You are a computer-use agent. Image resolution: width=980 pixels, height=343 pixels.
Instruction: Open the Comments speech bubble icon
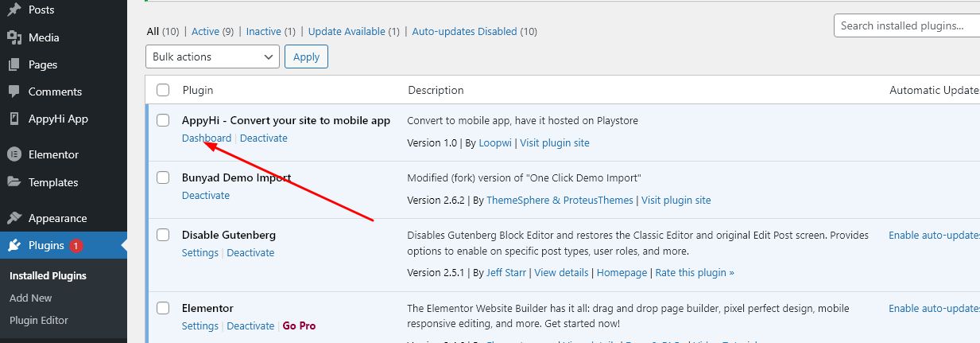tap(14, 92)
